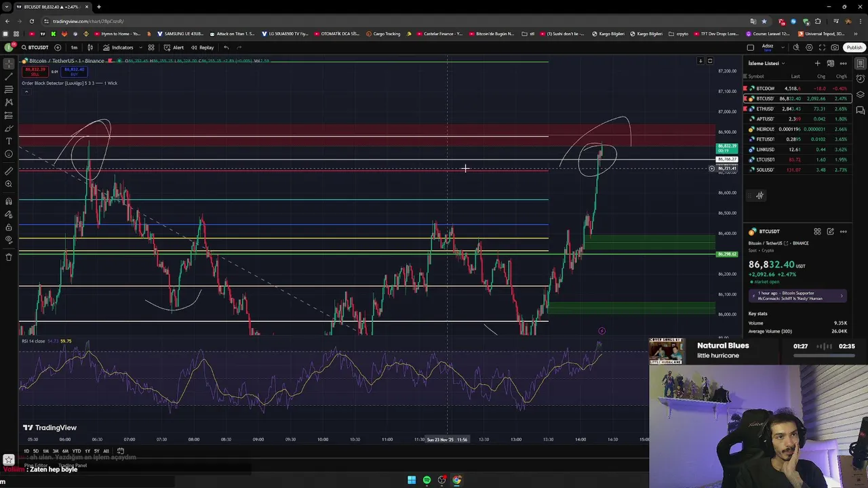
Task: Open the BTCUSDT symbol search
Action: [x=35, y=47]
